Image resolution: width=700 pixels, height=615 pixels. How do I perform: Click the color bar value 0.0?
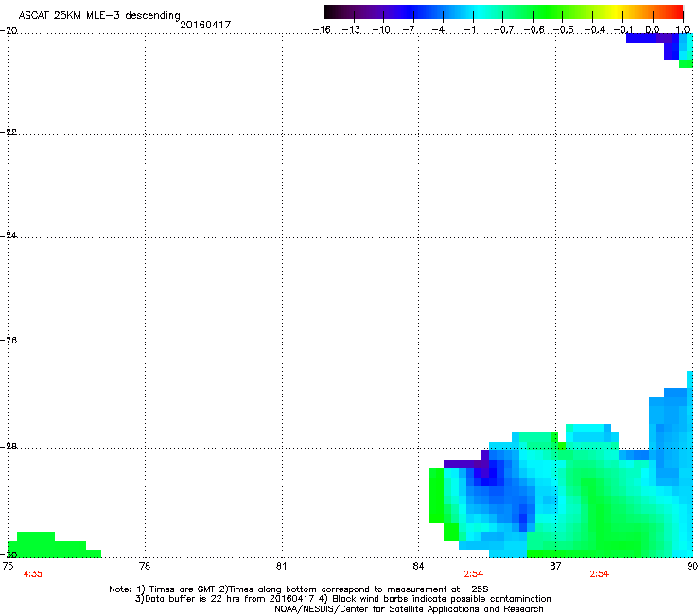tap(653, 30)
